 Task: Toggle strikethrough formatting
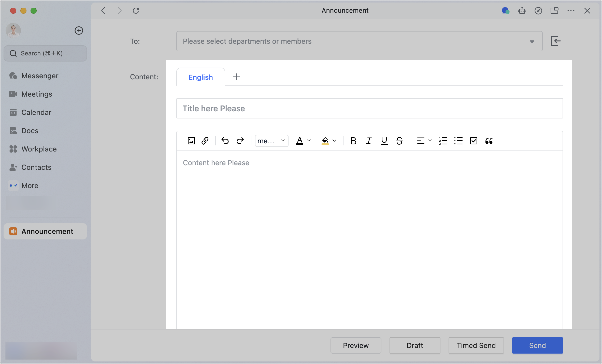(x=399, y=141)
